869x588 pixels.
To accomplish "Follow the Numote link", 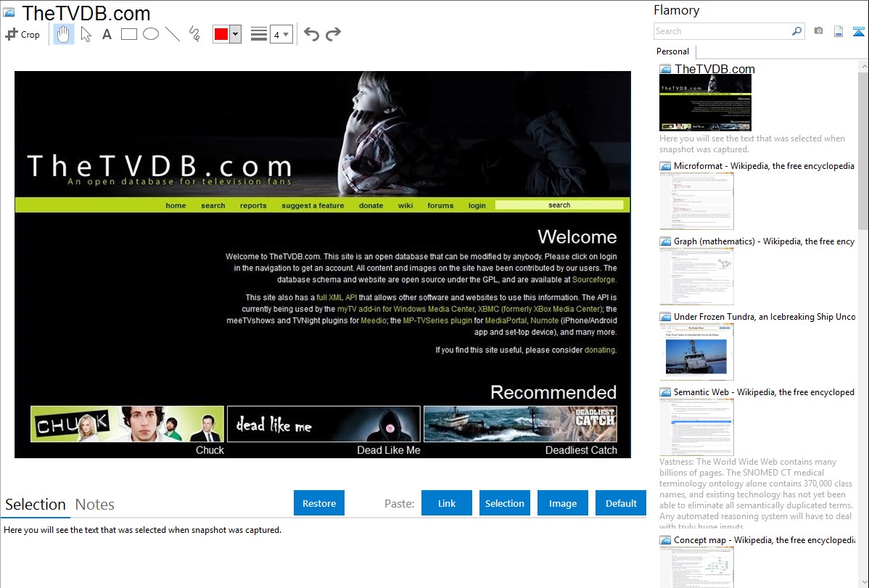I will [x=544, y=321].
